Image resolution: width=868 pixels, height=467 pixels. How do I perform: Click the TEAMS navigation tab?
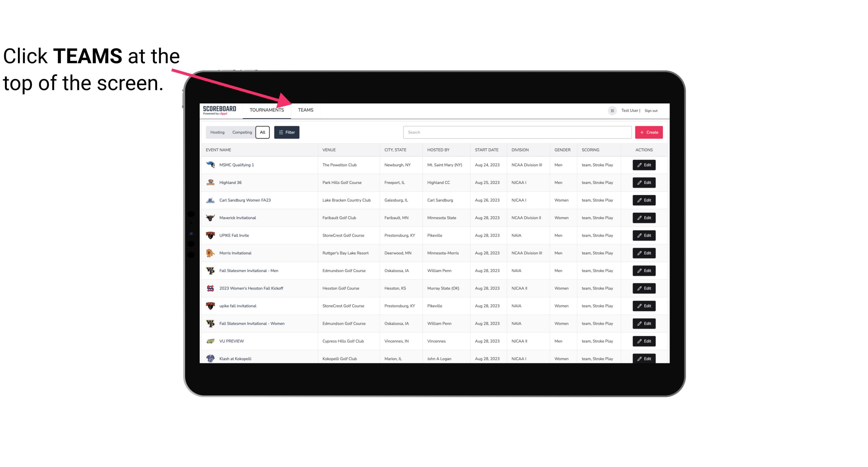click(305, 110)
